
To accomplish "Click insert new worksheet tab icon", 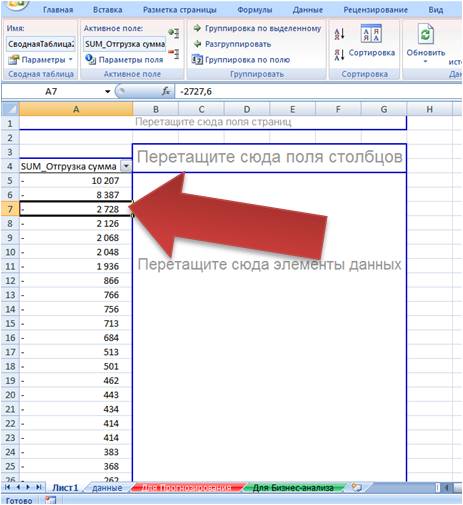I will click(356, 487).
